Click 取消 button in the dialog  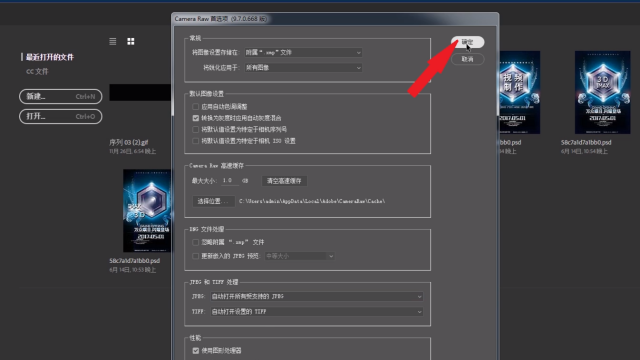pos(467,59)
